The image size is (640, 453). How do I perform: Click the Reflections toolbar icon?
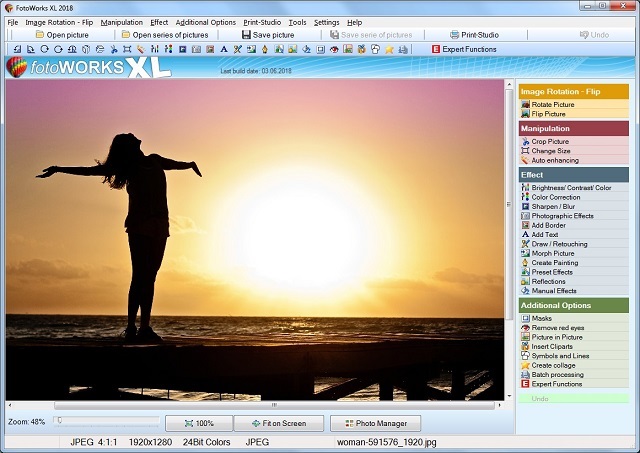[x=293, y=49]
